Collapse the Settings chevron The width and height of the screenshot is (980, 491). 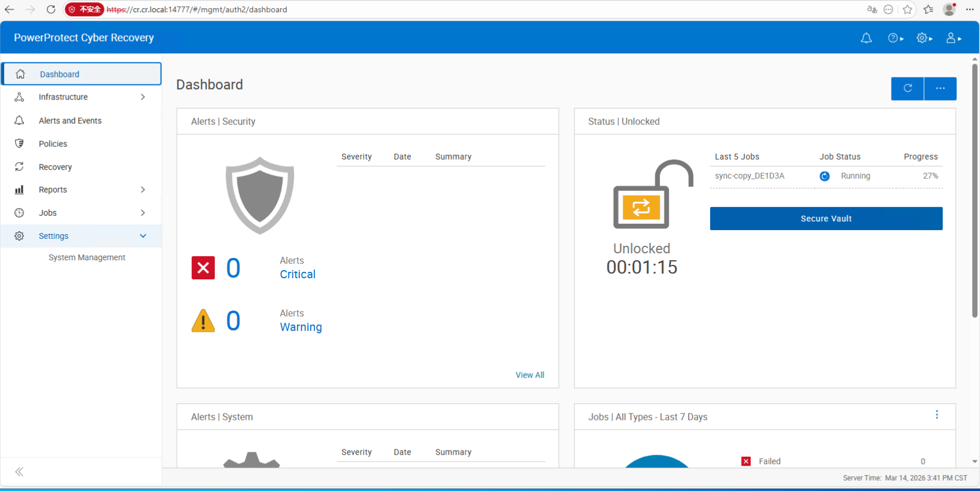143,236
